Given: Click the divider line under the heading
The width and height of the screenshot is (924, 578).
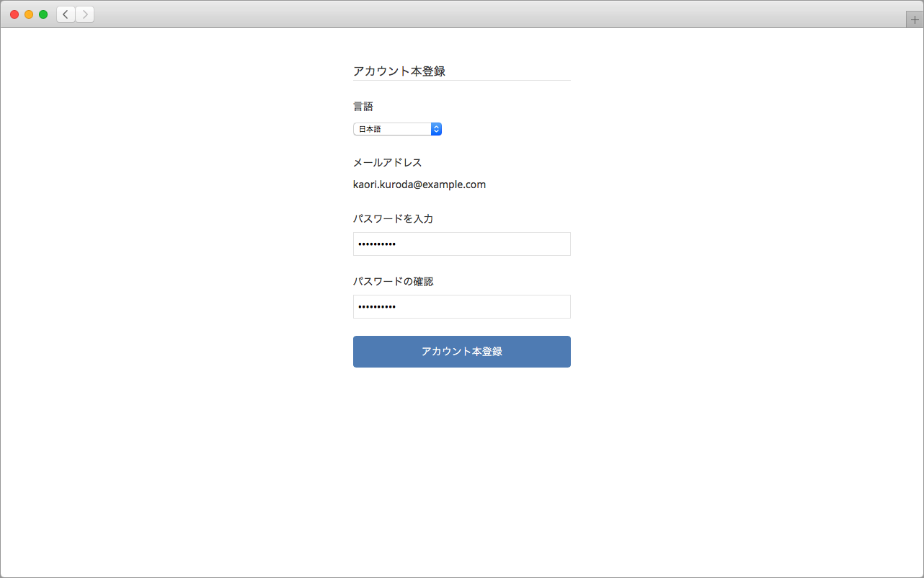Looking at the screenshot, I should click(461, 80).
